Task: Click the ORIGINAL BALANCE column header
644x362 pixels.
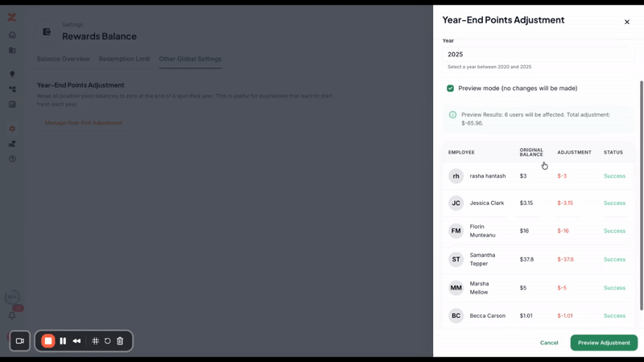Action: [531, 152]
